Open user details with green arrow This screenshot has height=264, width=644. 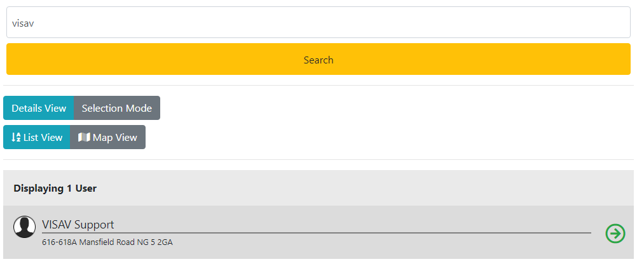(x=615, y=234)
